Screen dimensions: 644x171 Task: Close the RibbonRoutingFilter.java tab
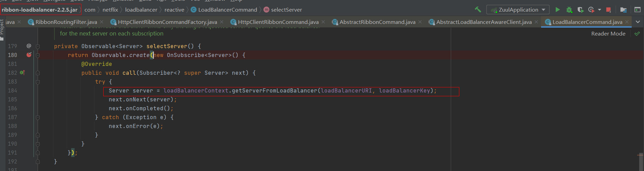click(x=102, y=22)
